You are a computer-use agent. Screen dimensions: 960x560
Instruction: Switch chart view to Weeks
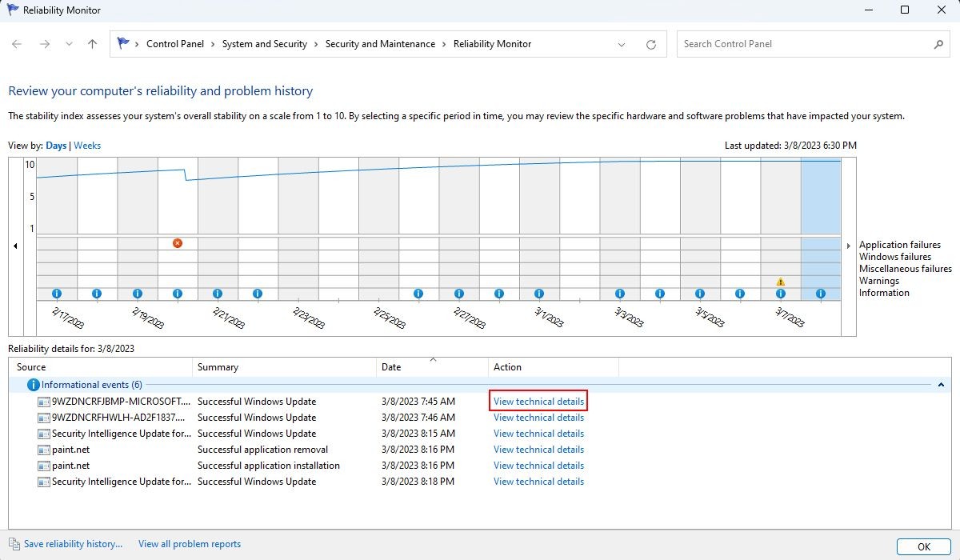87,146
